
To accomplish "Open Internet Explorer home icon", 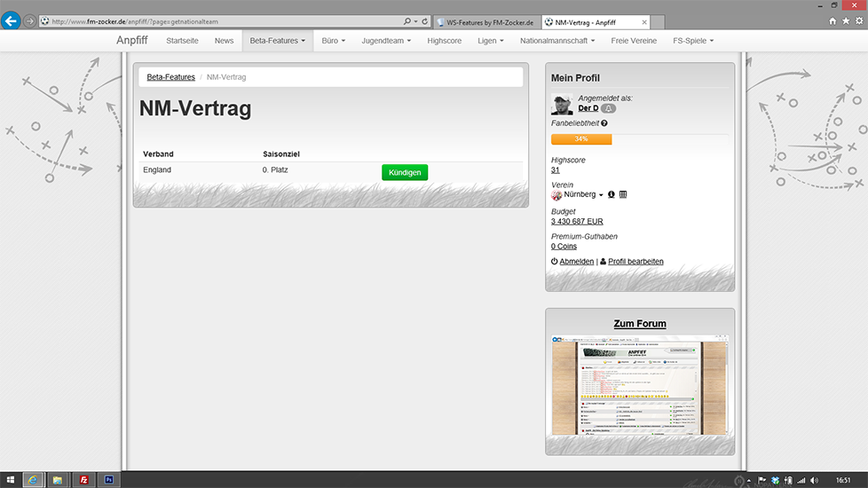I will click(832, 20).
